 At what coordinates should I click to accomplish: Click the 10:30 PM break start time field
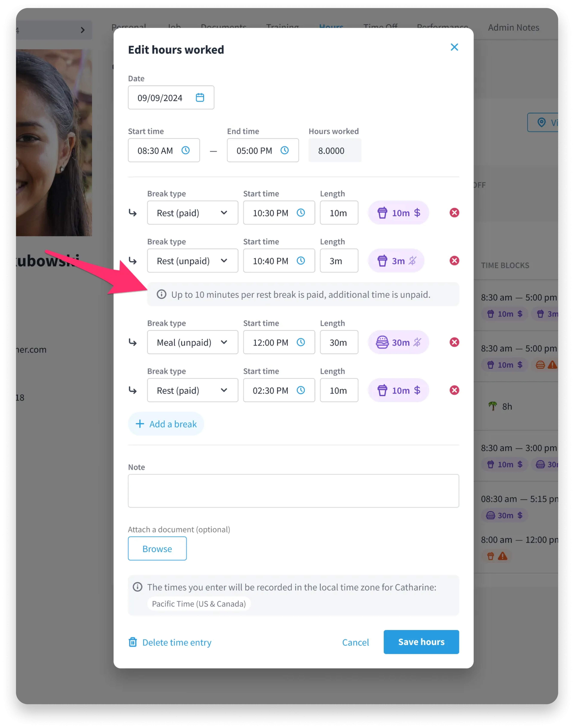coord(279,213)
